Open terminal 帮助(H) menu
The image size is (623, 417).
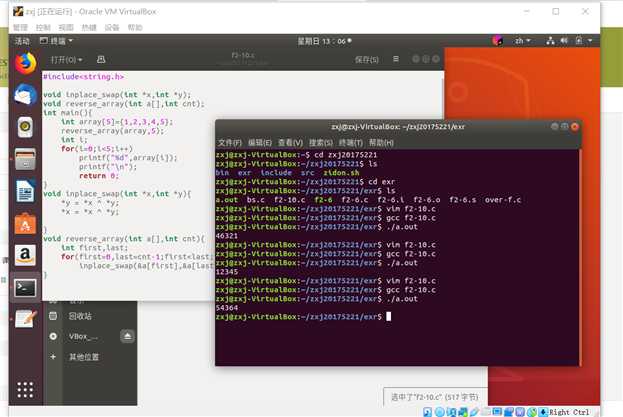pyautogui.click(x=381, y=143)
